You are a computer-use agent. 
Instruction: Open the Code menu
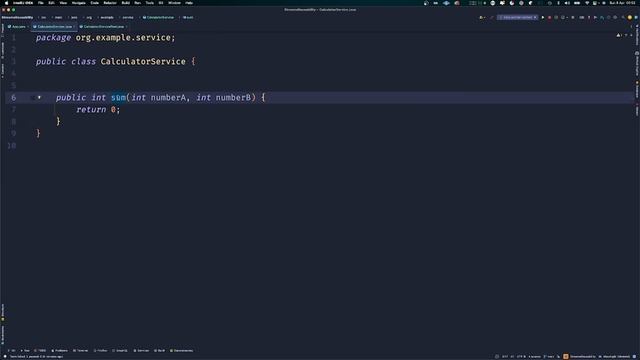94,3
